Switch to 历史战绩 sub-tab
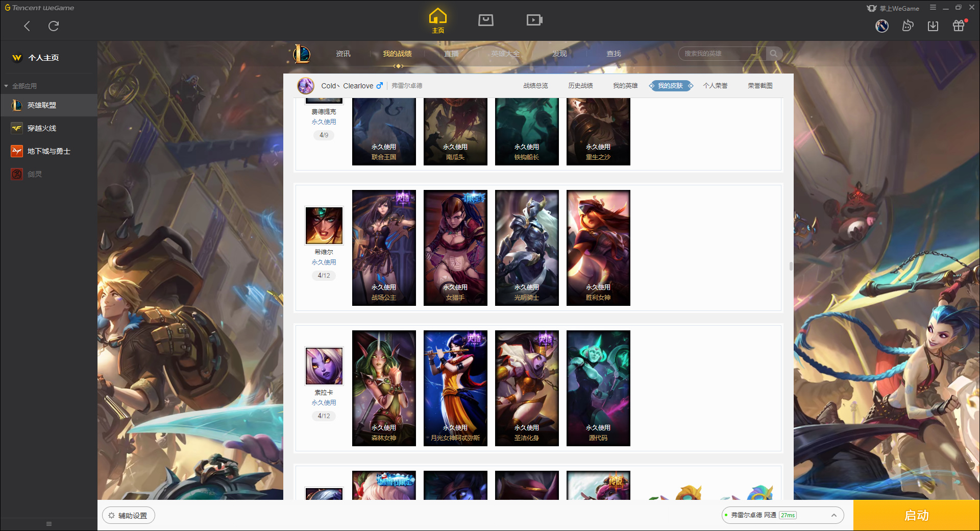 tap(580, 86)
